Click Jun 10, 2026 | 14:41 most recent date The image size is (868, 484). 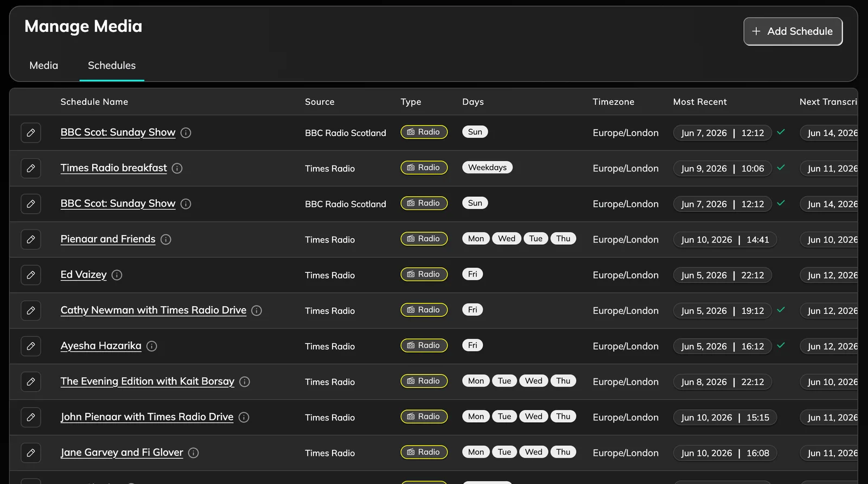(725, 240)
